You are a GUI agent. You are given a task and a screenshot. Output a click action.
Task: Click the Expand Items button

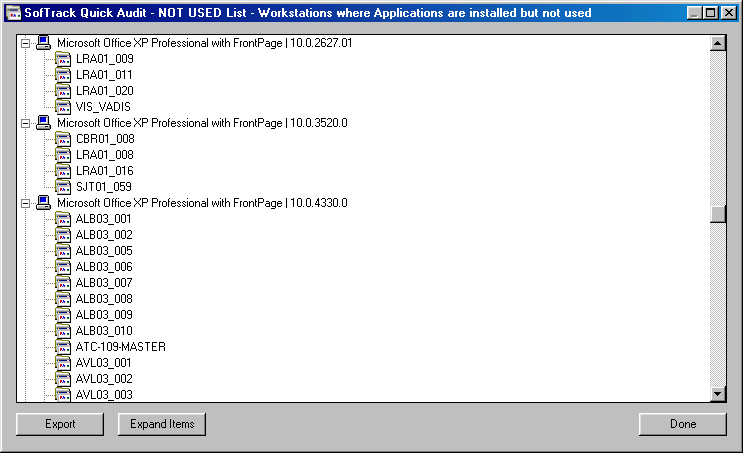pyautogui.click(x=161, y=424)
